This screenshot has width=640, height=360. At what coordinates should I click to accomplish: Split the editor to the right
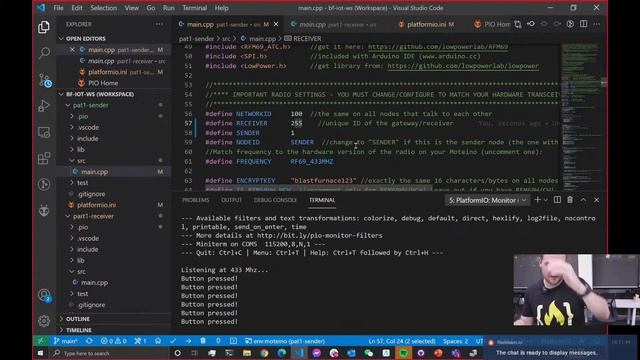pos(584,24)
